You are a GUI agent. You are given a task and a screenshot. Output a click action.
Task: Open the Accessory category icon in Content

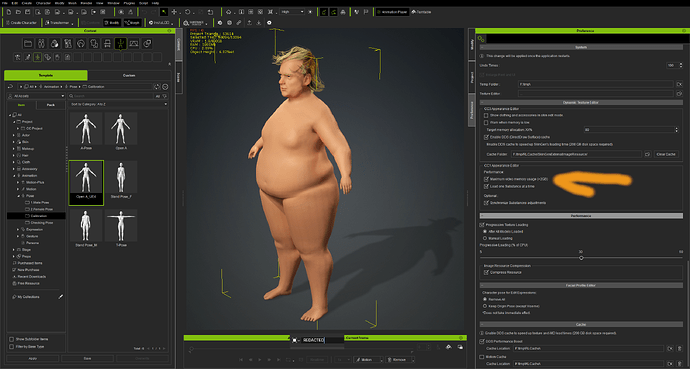tap(107, 43)
